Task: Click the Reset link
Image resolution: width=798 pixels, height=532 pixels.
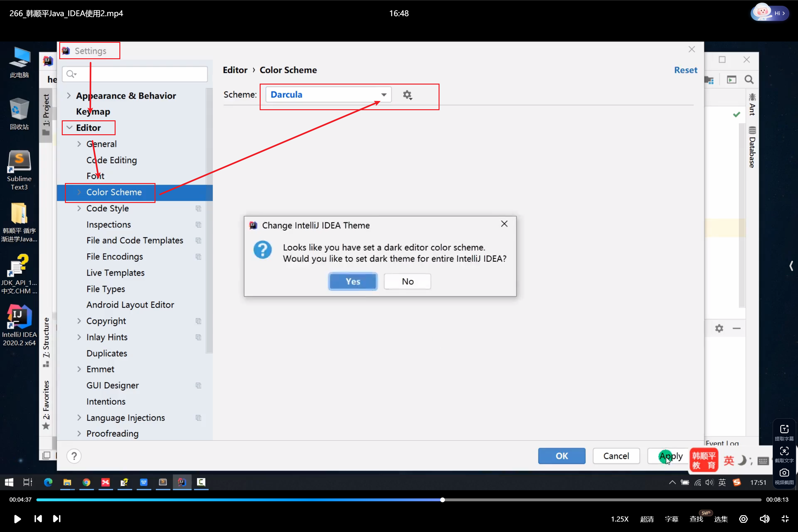Action: tap(685, 70)
